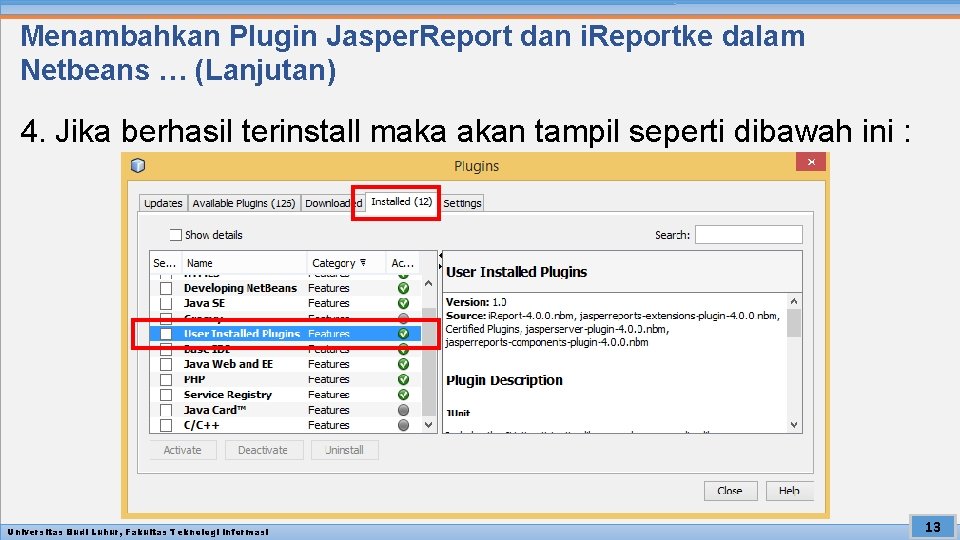Click green active status icon for Java SE

point(403,303)
